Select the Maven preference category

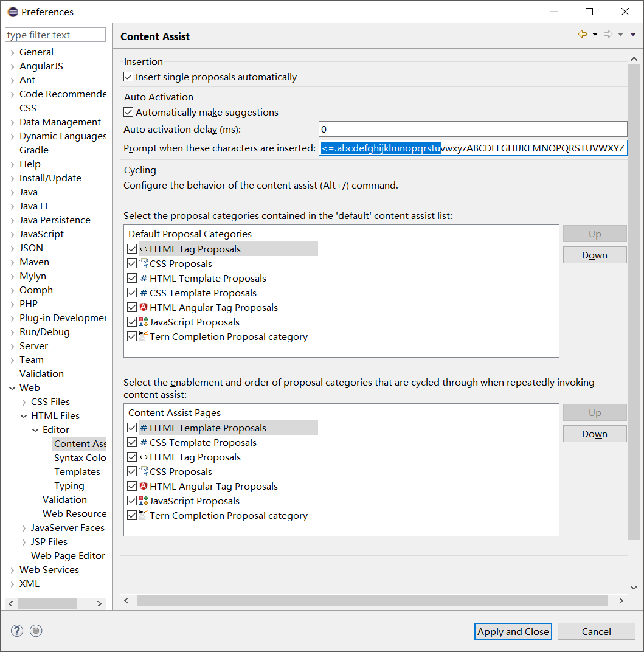34,262
